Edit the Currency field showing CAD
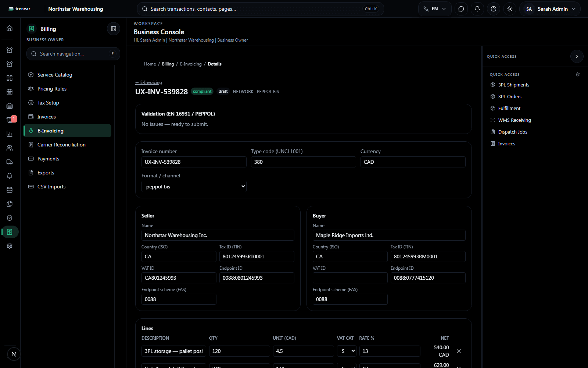Image resolution: width=588 pixels, height=368 pixels. [413, 162]
